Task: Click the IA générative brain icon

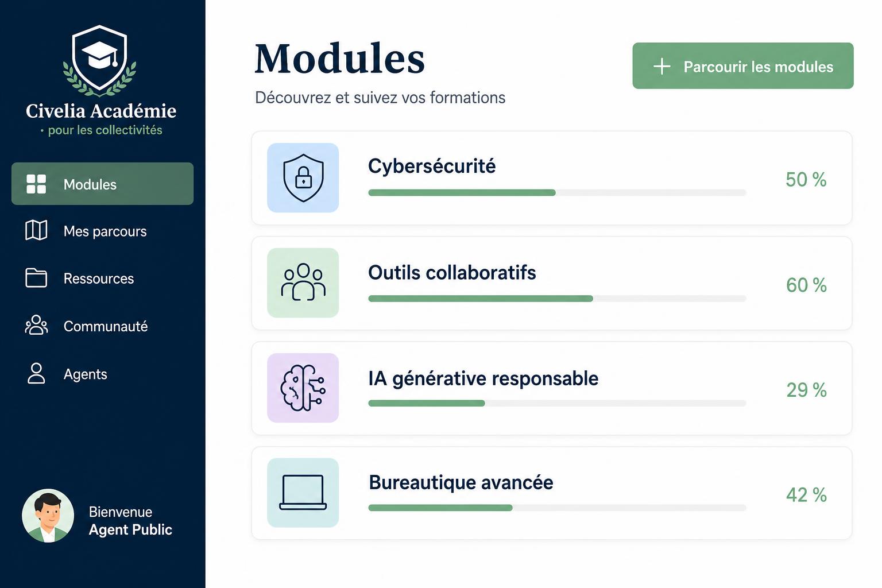Action: click(303, 388)
